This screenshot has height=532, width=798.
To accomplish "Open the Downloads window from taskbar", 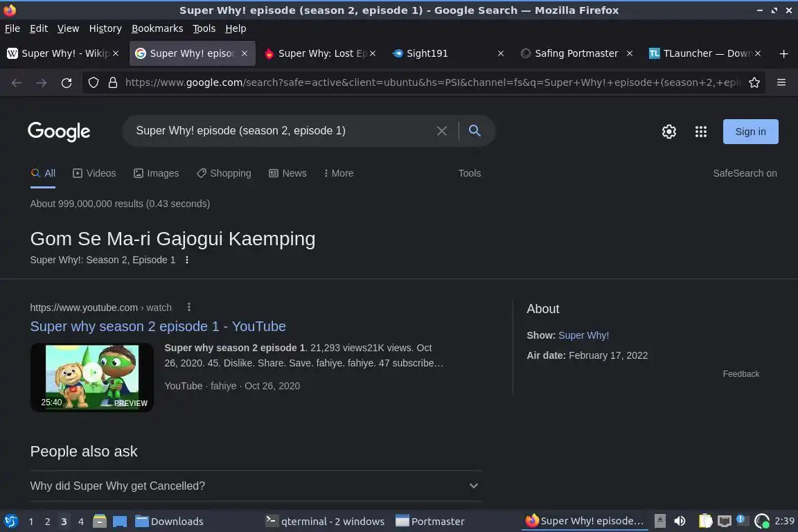I will coord(169,521).
